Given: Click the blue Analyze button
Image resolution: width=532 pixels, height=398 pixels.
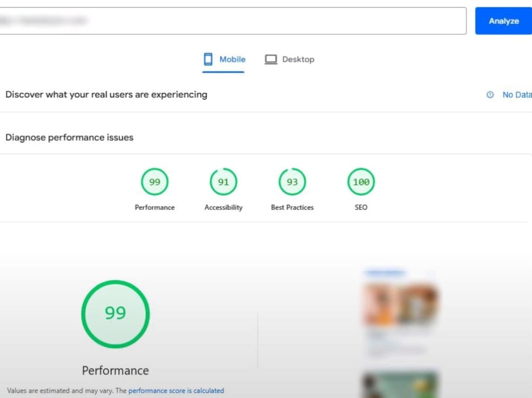Looking at the screenshot, I should coord(503,21).
